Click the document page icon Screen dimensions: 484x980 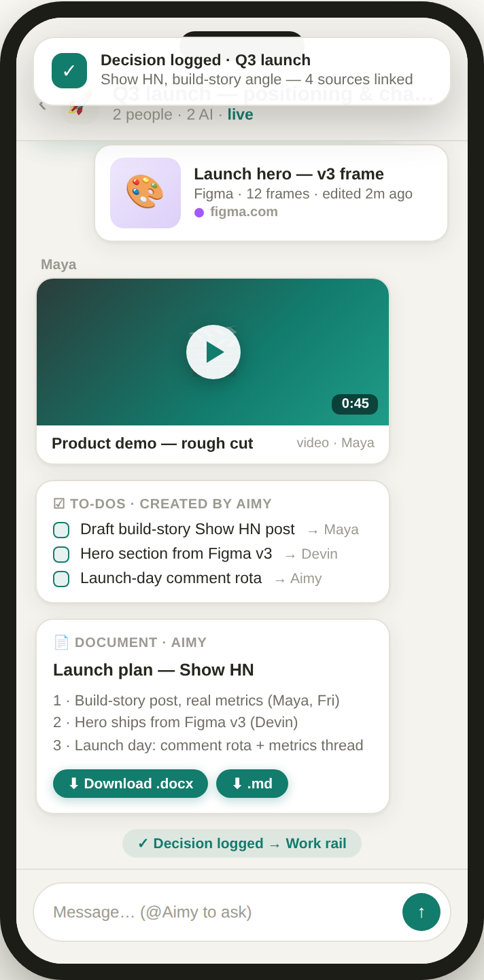pyautogui.click(x=61, y=642)
